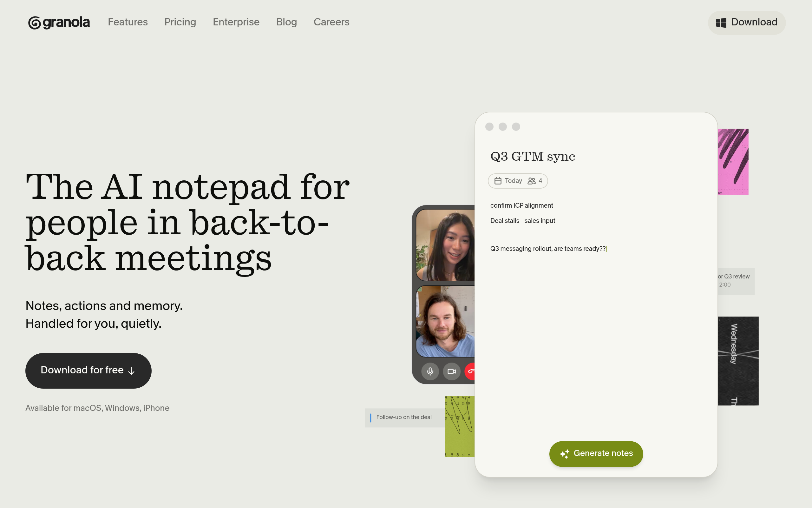Click the man's video call thumbnail
Screen dimensions: 812x508
pyautogui.click(x=445, y=321)
